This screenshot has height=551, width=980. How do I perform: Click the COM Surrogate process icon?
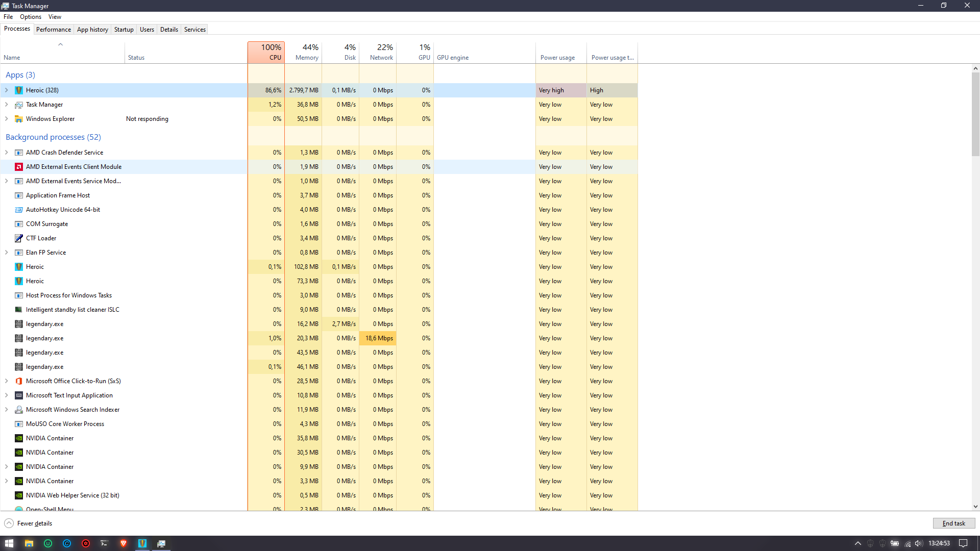point(18,224)
